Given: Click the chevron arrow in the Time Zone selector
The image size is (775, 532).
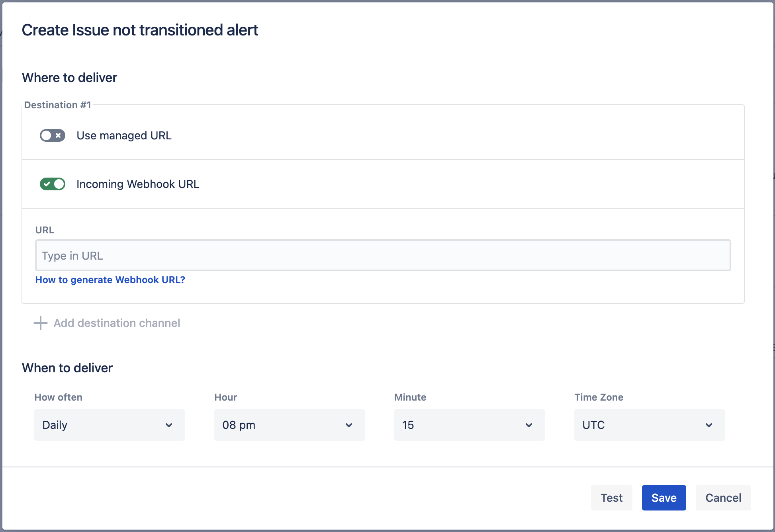Looking at the screenshot, I should click(x=709, y=425).
